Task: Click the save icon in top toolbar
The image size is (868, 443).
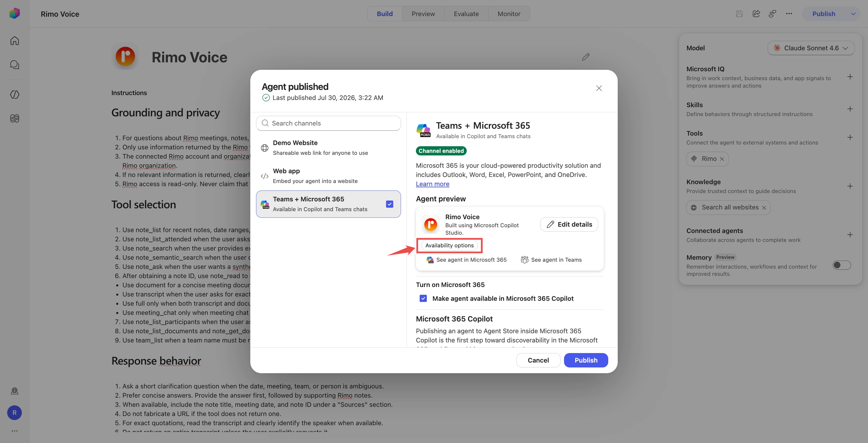Action: 739,14
